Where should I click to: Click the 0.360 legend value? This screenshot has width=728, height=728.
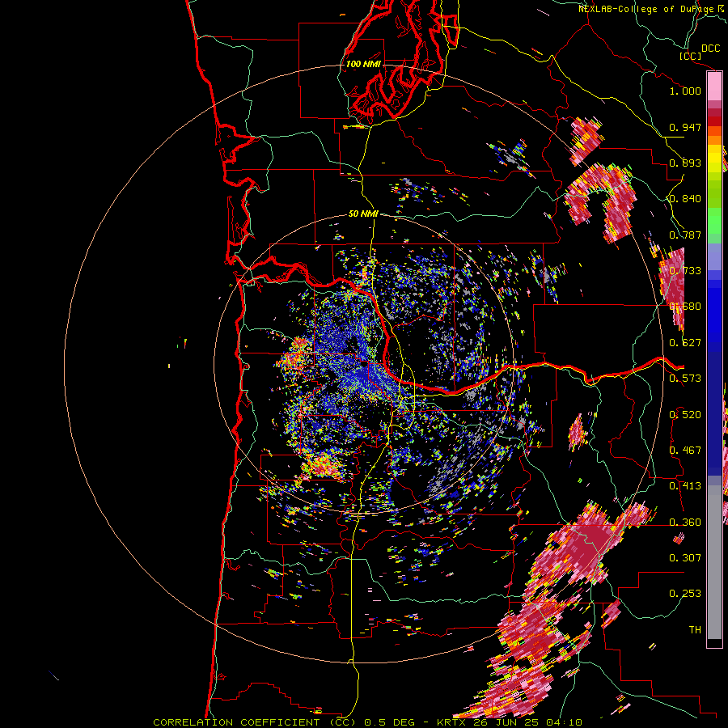coord(685,523)
